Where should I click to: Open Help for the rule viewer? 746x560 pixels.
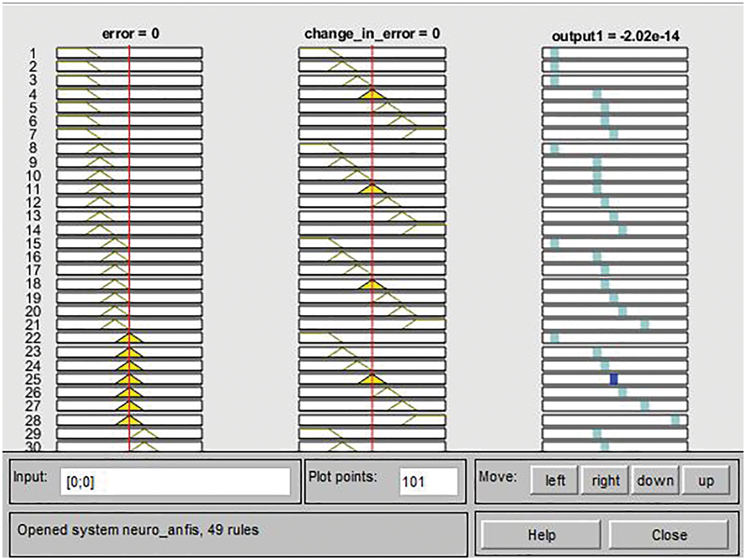point(541,535)
